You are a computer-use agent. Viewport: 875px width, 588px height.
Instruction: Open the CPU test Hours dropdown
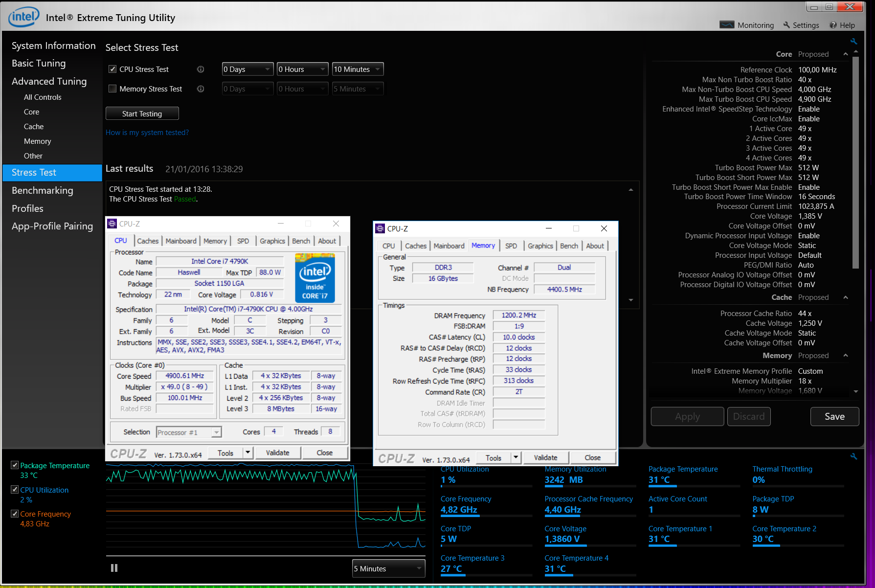(302, 69)
